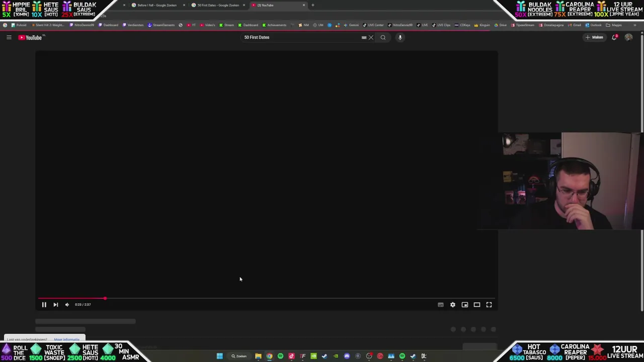Open the Outlook bookmark

(594, 25)
